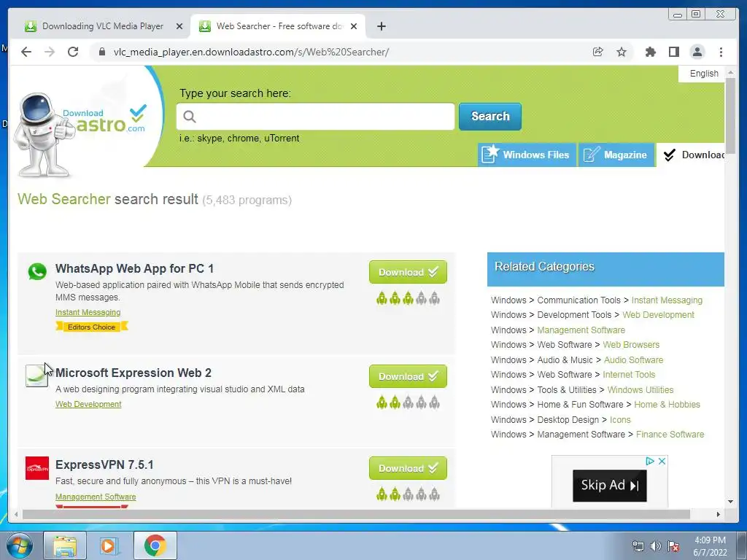This screenshot has height=560, width=747.
Task: Open Instant Messaging link under WhatsApp
Action: (88, 312)
